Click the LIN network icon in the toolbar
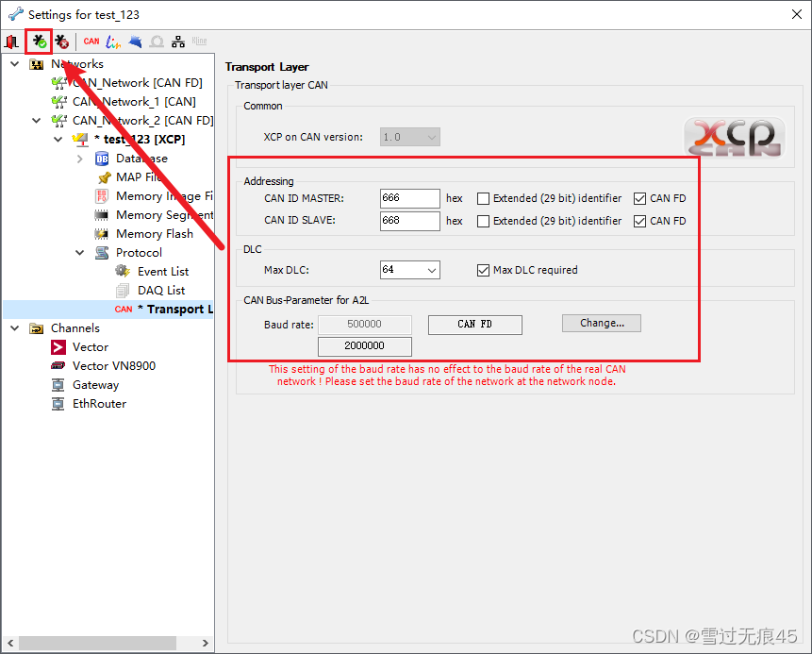 pyautogui.click(x=112, y=42)
